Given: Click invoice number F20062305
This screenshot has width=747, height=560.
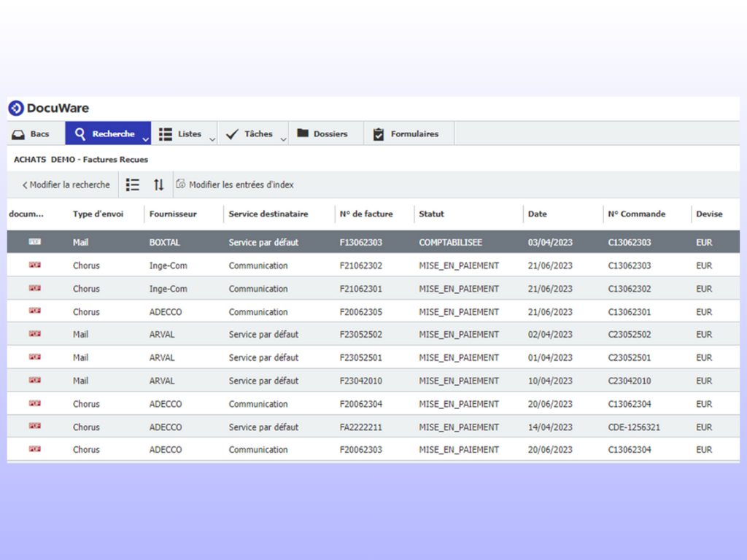Looking at the screenshot, I should [360, 312].
